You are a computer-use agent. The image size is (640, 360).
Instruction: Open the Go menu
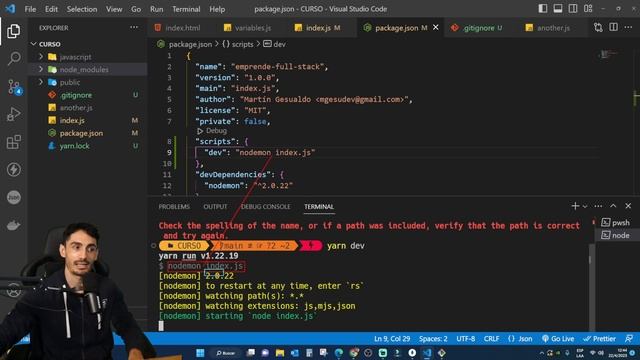tap(136, 9)
